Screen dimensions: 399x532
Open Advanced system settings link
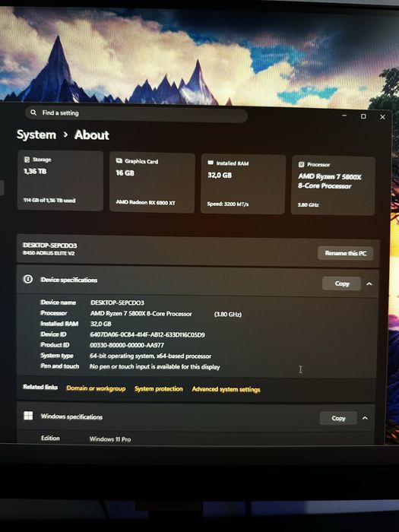coord(226,389)
